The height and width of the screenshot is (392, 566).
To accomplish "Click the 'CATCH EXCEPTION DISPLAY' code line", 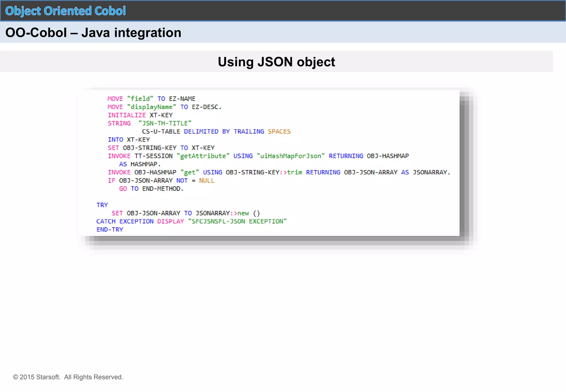I will 192,221.
